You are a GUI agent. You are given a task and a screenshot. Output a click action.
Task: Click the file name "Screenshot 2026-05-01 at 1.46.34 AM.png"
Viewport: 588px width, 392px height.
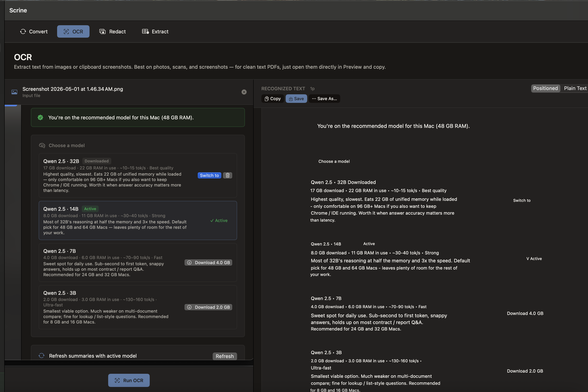[73, 89]
